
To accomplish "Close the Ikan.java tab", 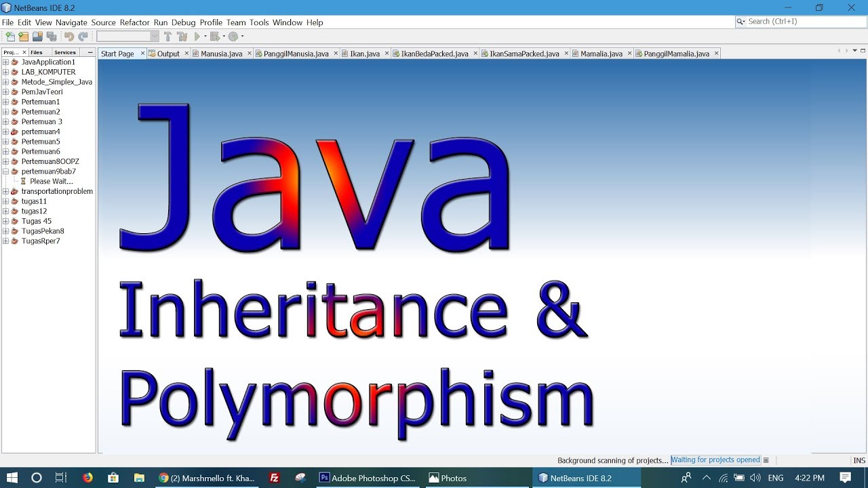I will point(387,54).
